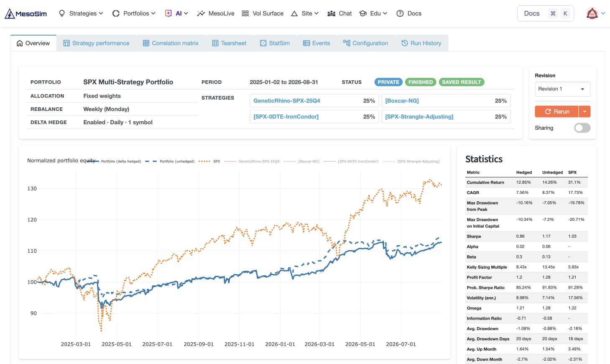Open the user account dropdown chevron
Image resolution: width=610 pixels, height=364 pixels.
(x=603, y=13)
